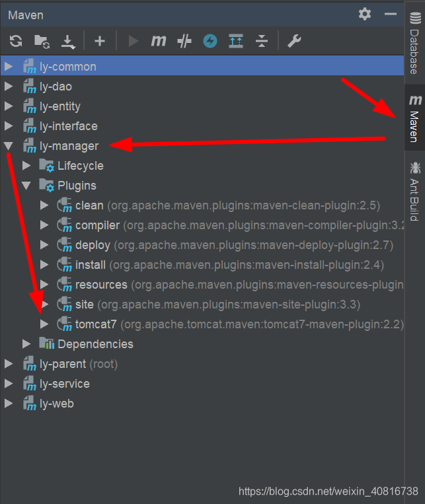Image resolution: width=425 pixels, height=504 pixels.
Task: Download sources and documentation icon
Action: point(68,42)
